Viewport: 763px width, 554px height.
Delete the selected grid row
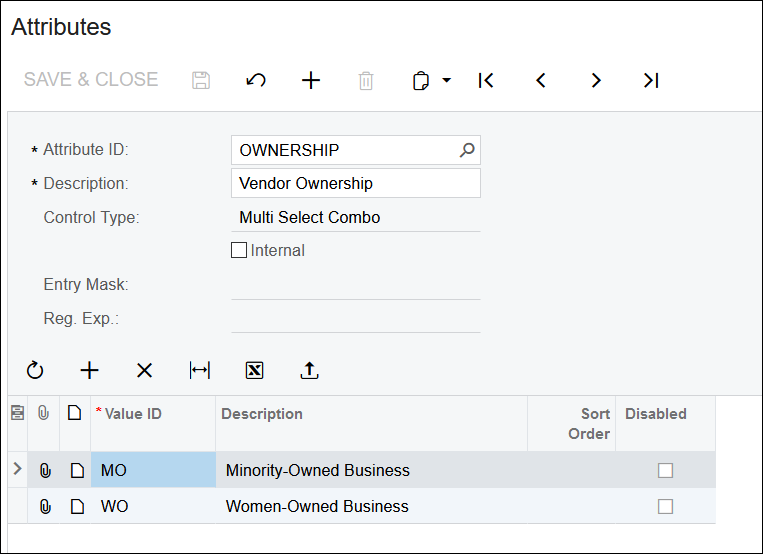pos(145,370)
